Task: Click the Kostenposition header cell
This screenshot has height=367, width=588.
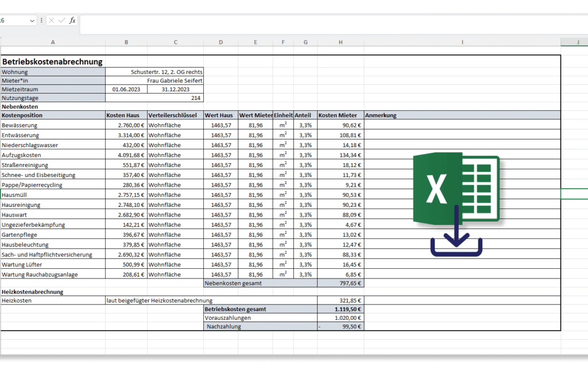Action: [x=53, y=115]
